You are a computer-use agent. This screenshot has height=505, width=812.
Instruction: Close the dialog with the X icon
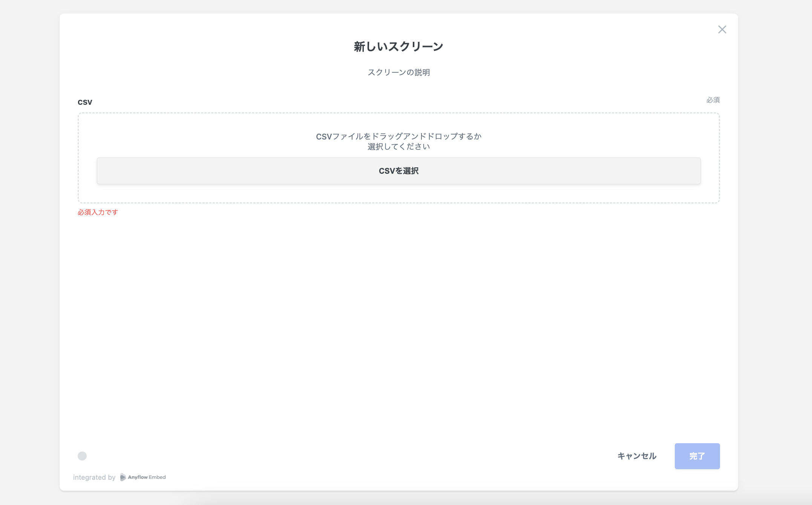722,29
